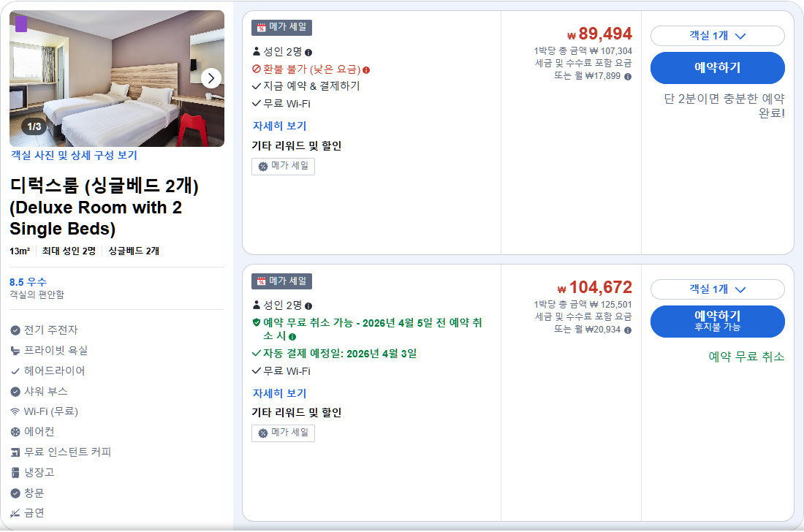The height and width of the screenshot is (532, 804).
Task: Click the 메가 세일 button under 기타 리워드 및 할인
Action: (283, 166)
